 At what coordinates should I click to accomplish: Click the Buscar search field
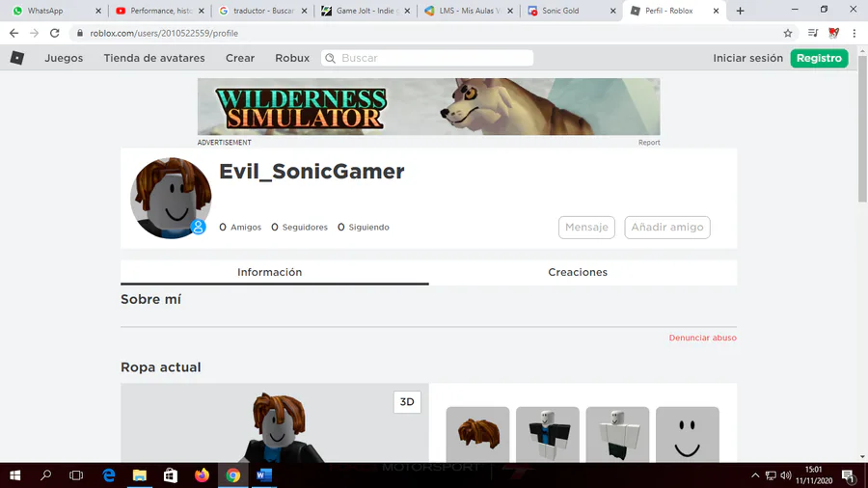[427, 58]
